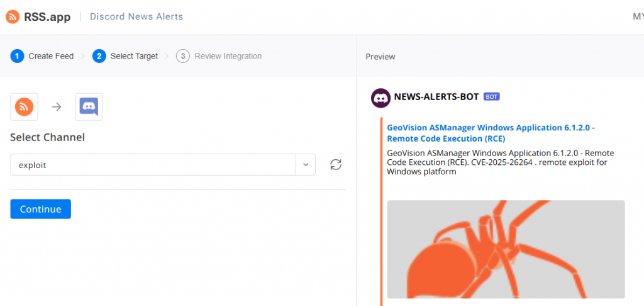Click the orange RSS feed source icon

pos(25,107)
